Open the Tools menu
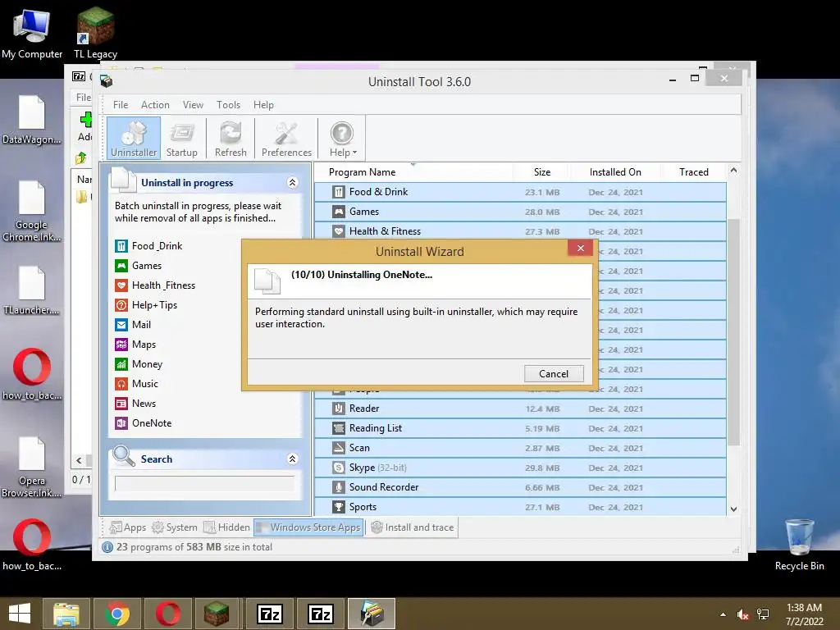 228,105
